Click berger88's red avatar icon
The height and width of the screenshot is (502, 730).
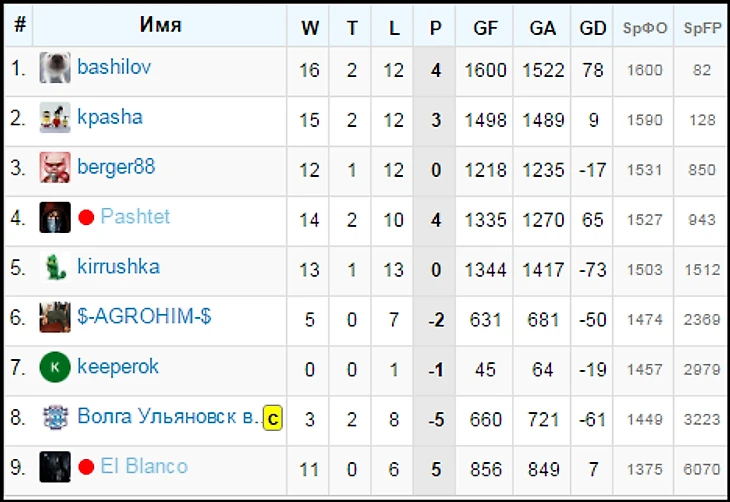(55, 168)
